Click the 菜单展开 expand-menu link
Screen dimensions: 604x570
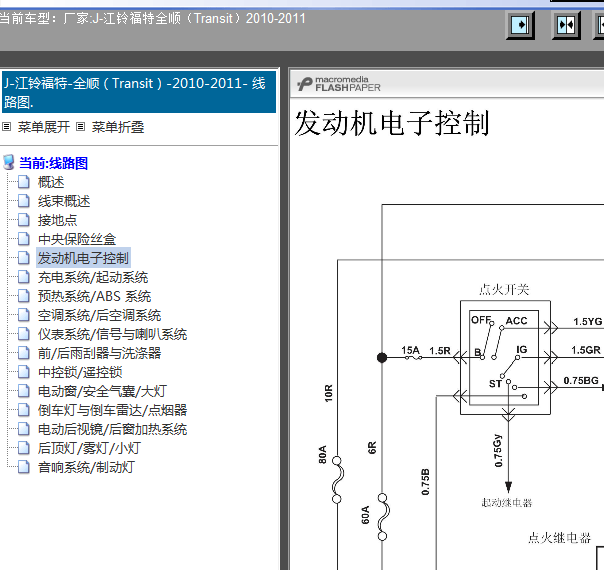pos(44,127)
